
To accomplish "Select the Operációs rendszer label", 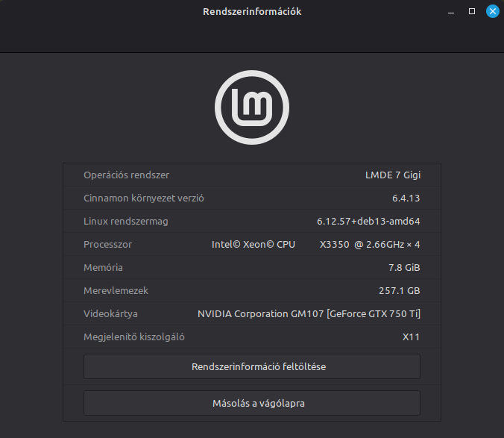I will point(126,175).
